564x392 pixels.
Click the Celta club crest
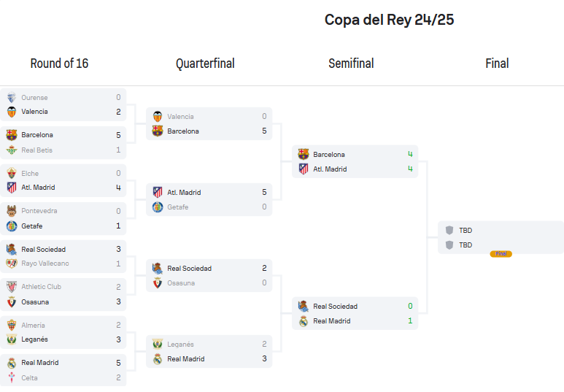[12, 377]
